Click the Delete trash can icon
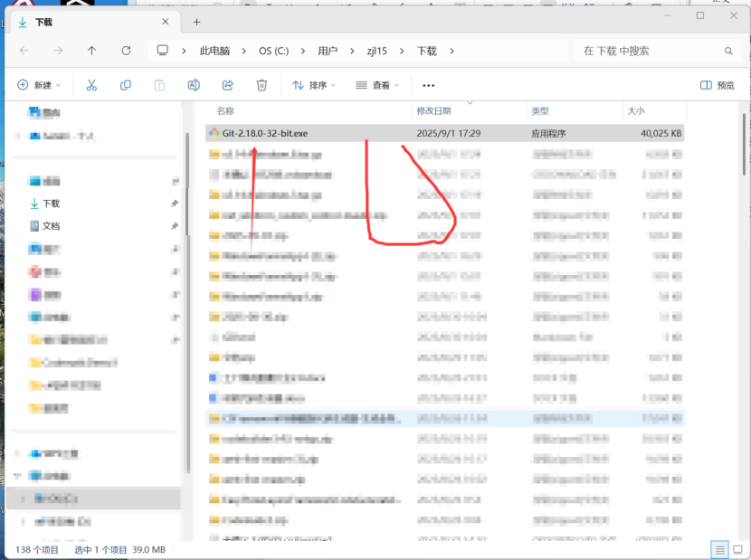Screen dimensions: 751x560 pos(261,85)
